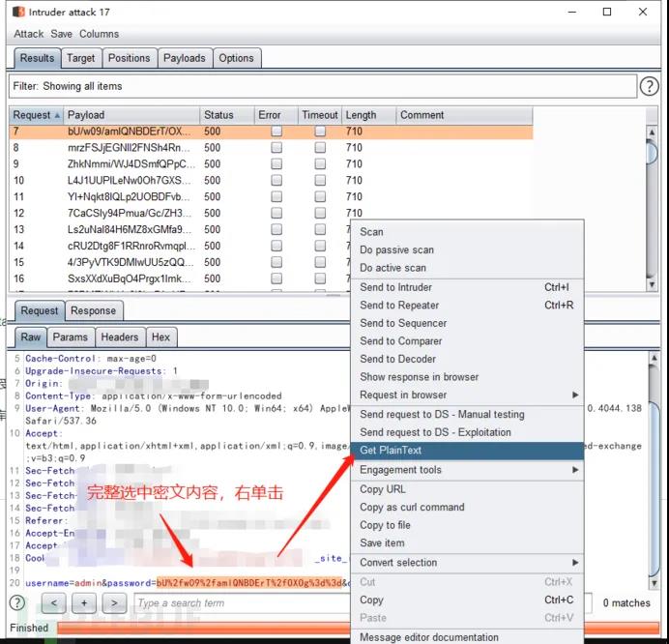The width and height of the screenshot is (669, 644).
Task: Select request row 16 payload SxsXXdXuBqO4Prgx1Imk
Action: coord(271,278)
